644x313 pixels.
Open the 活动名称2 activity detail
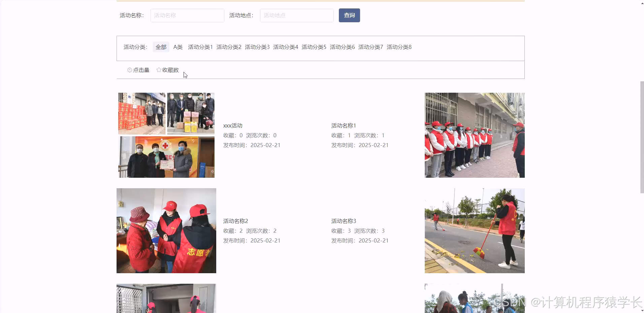coord(235,221)
